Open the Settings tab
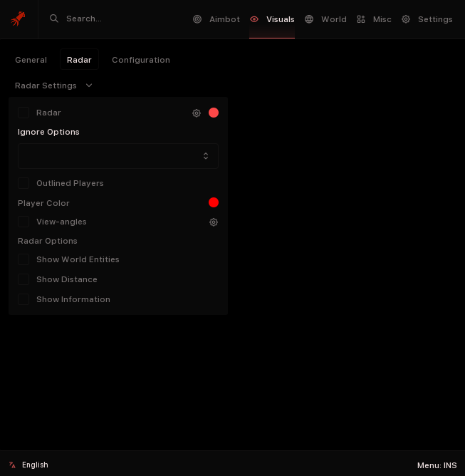 (427, 19)
